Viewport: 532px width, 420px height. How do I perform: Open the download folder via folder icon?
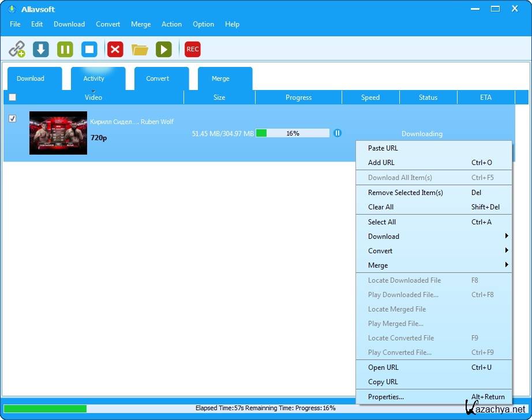[x=140, y=50]
